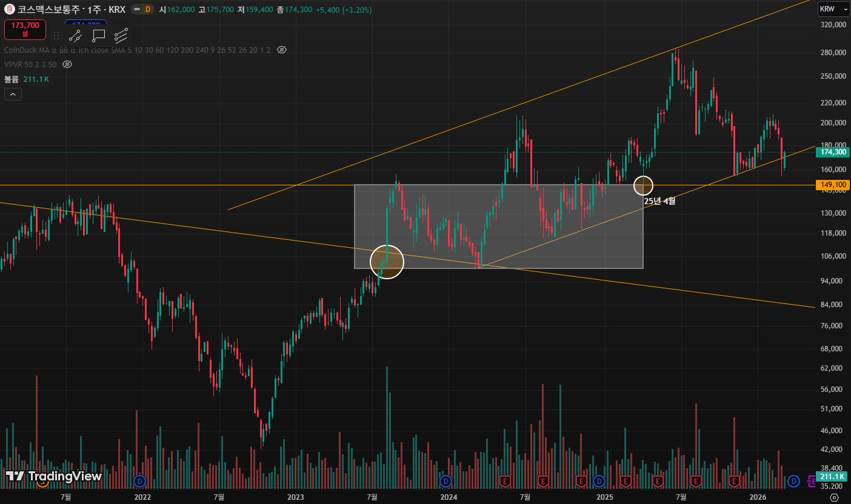Click the high price value 175,700
The width and height of the screenshot is (851, 504).
pyautogui.click(x=221, y=10)
